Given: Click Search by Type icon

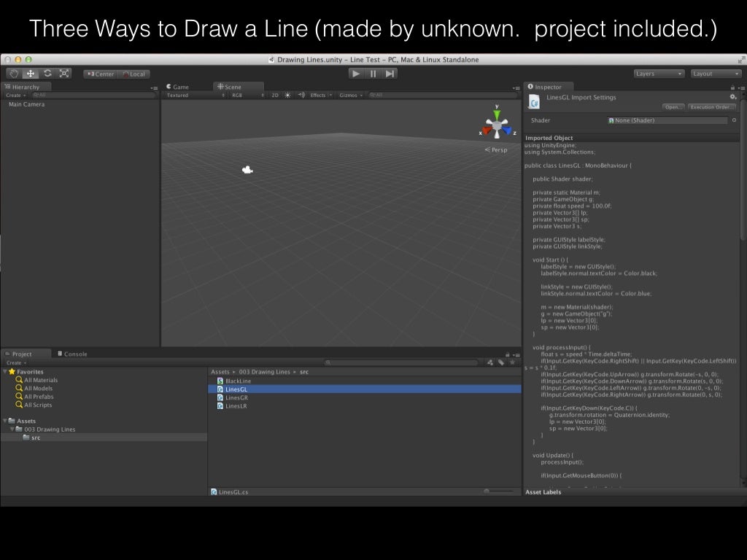Looking at the screenshot, I should coord(489,363).
